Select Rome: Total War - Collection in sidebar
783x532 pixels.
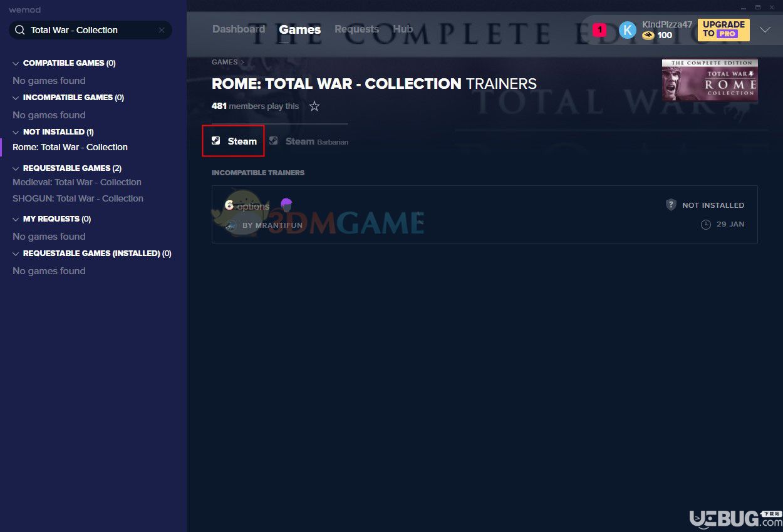tap(70, 147)
